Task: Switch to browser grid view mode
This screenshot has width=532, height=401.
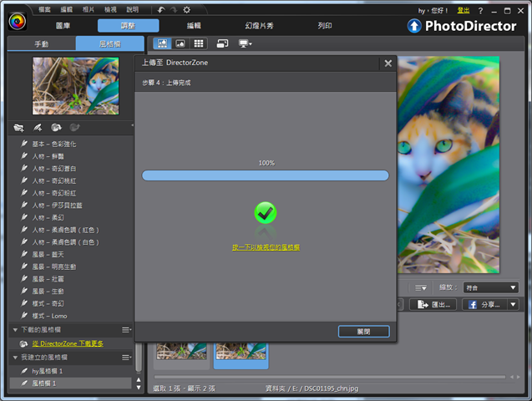Action: pos(199,43)
